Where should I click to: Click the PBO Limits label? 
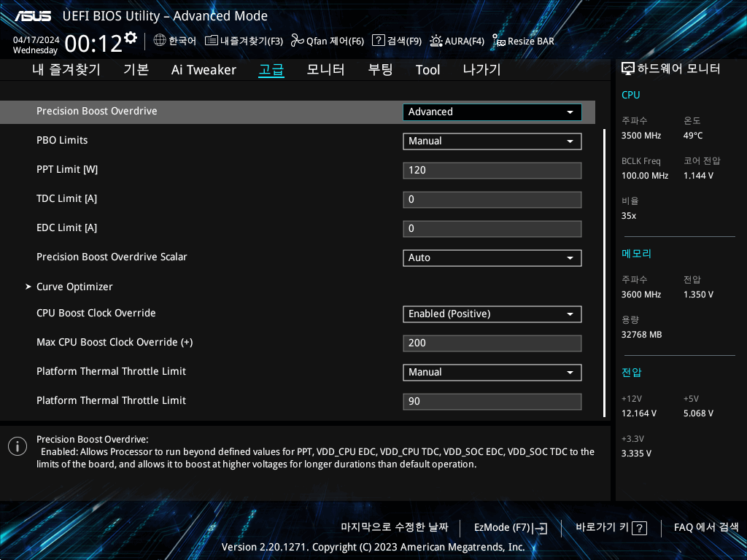coord(62,140)
